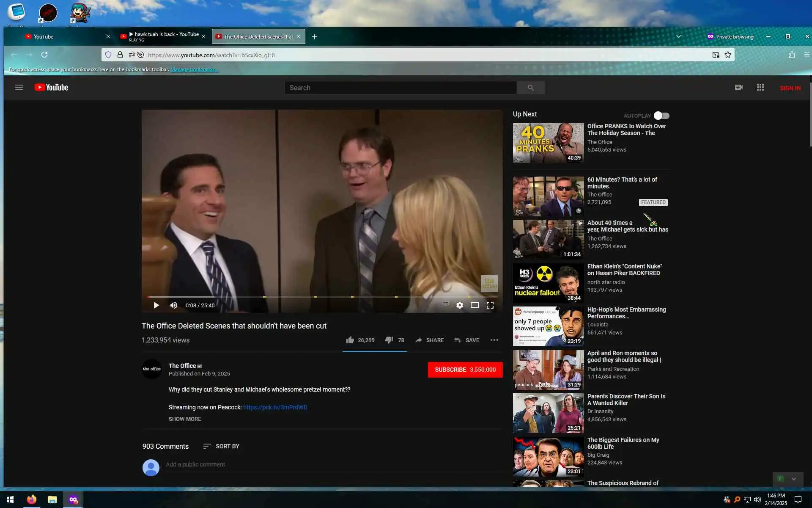
Task: Open video settings gear icon
Action: (x=459, y=305)
